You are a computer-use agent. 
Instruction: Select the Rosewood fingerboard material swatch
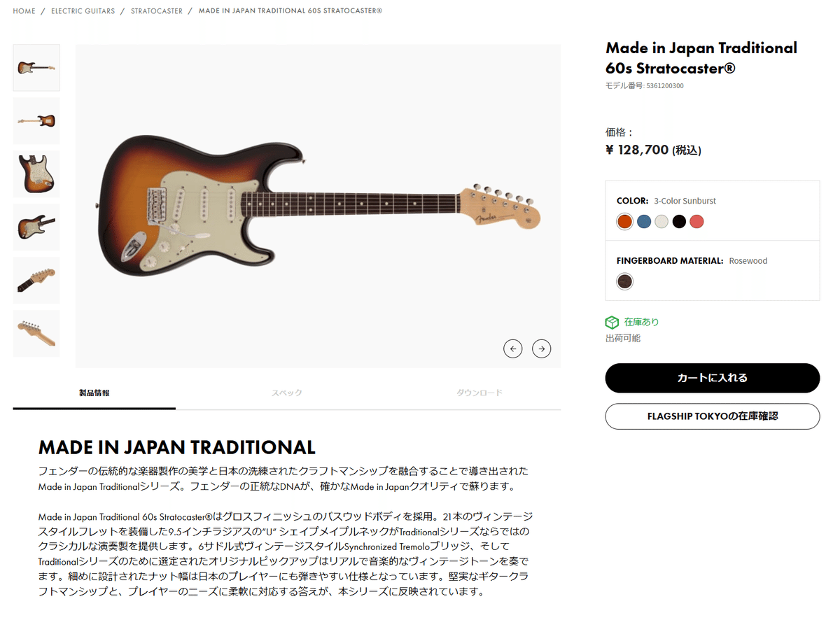pos(624,281)
